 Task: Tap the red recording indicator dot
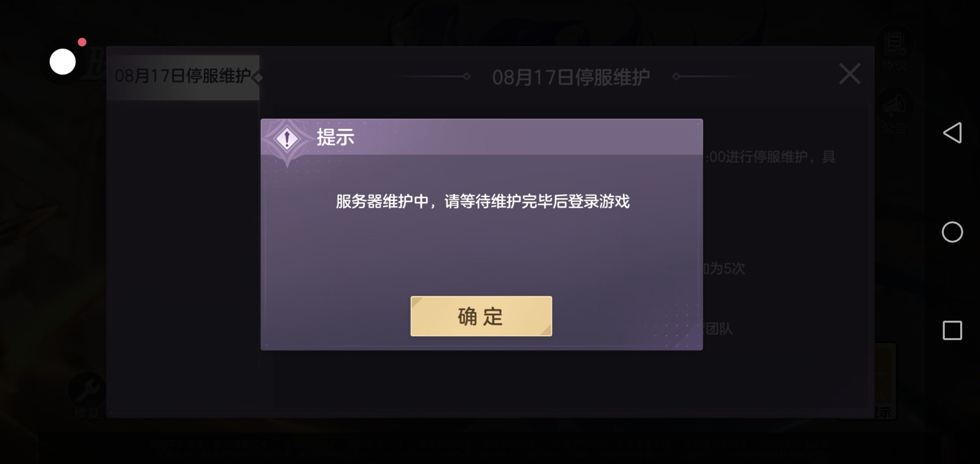pos(82,42)
